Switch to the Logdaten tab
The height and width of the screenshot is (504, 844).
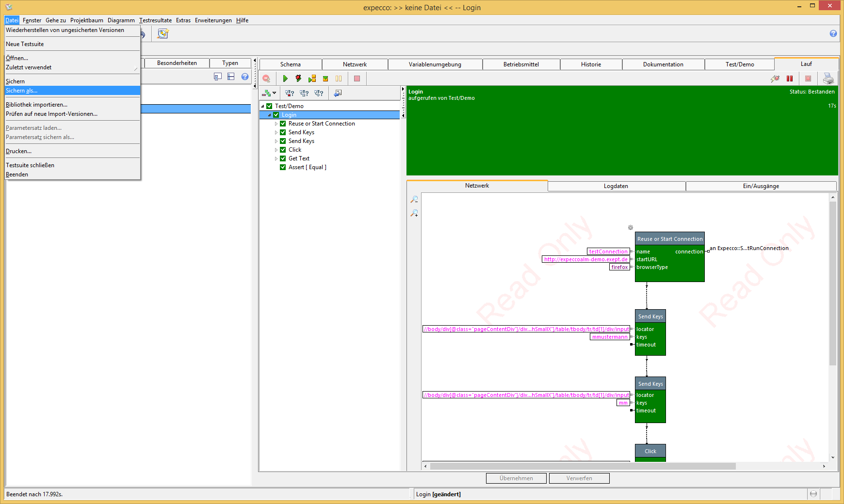[x=616, y=186]
